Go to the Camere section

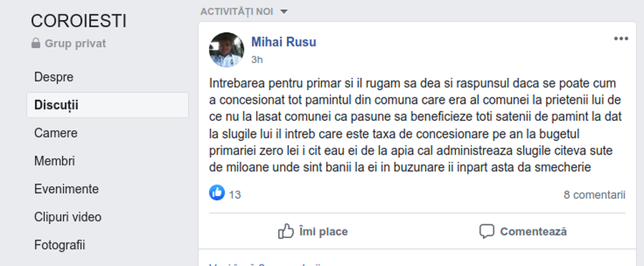click(56, 133)
